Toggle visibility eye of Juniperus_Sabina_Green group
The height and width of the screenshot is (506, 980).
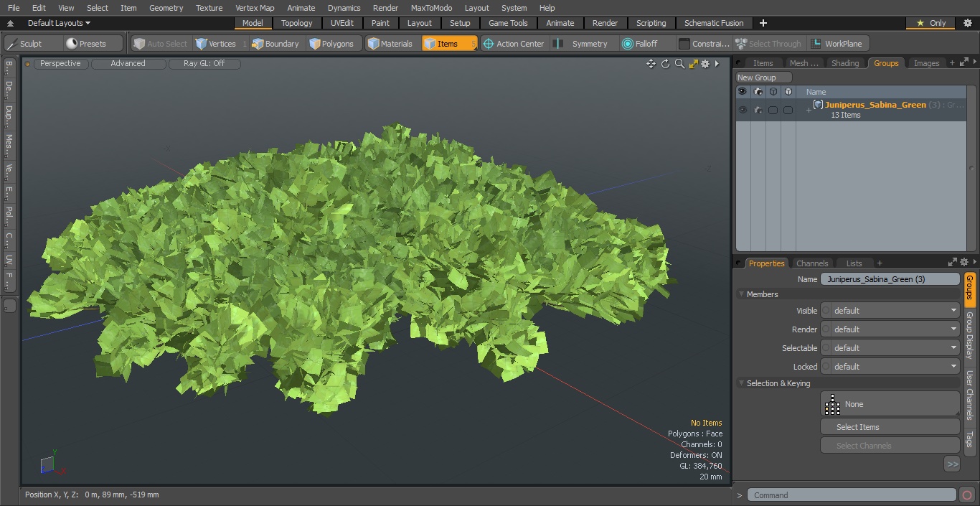coord(743,110)
